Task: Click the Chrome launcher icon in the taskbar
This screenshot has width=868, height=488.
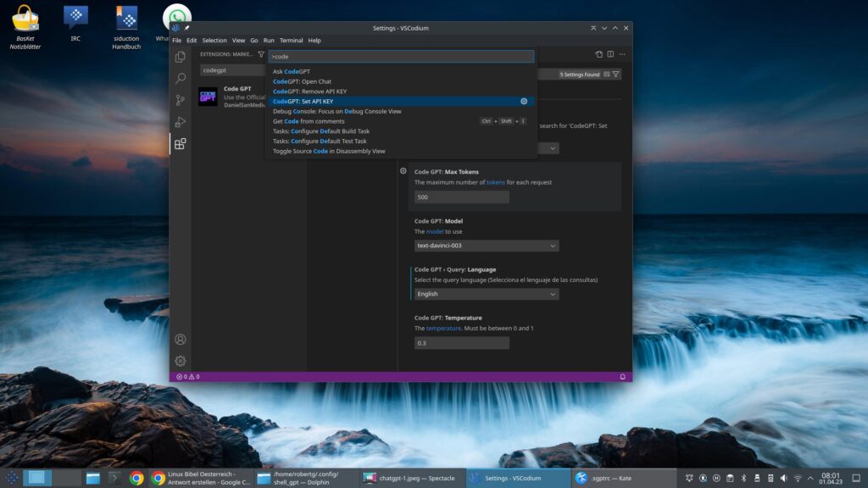Action: [136, 478]
